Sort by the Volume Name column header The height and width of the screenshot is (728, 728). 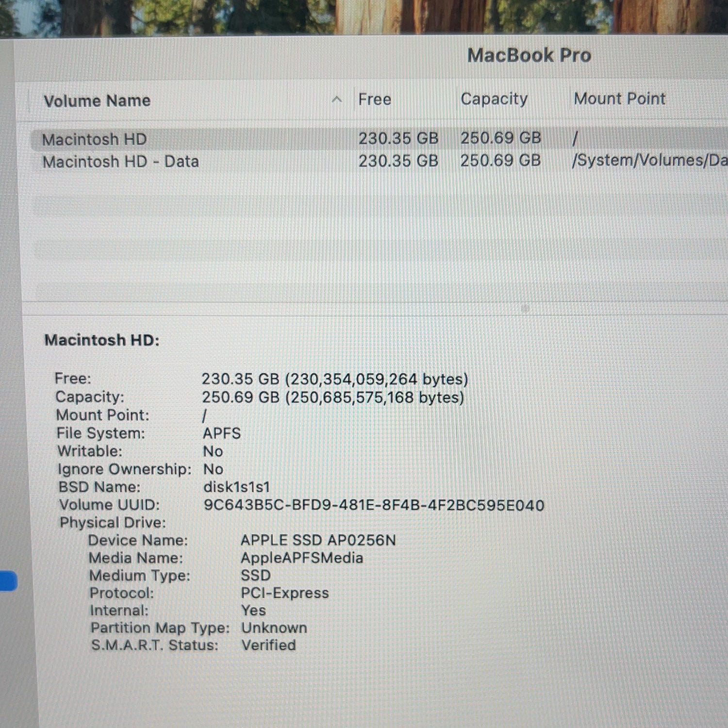pos(97,101)
